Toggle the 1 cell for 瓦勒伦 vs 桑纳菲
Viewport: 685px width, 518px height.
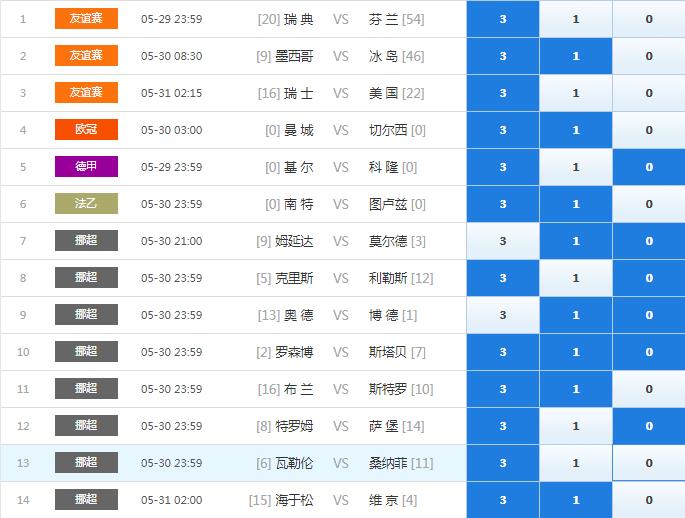(x=576, y=463)
